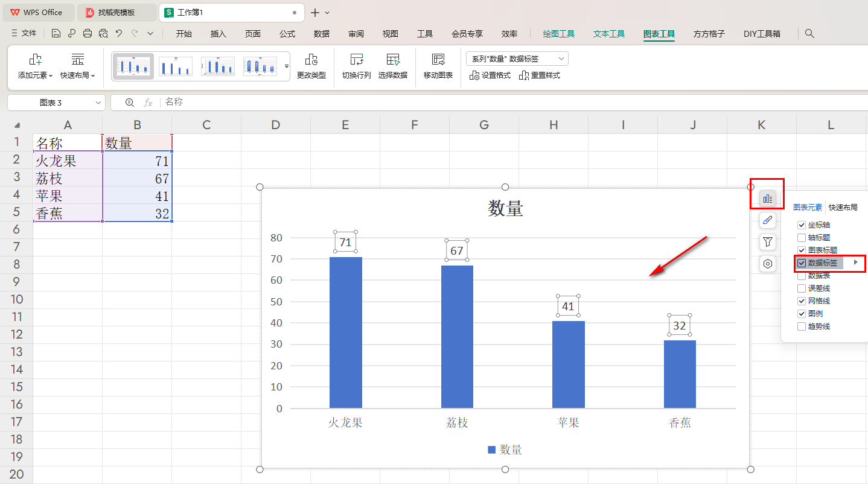Click 设置格式 (Format settings) button
Image resolution: width=868 pixels, height=484 pixels.
[x=490, y=75]
